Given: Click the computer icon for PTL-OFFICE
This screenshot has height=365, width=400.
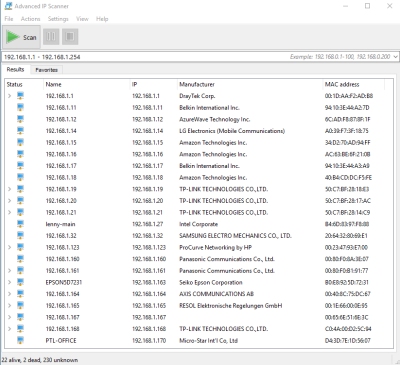Looking at the screenshot, I should coord(20,340).
